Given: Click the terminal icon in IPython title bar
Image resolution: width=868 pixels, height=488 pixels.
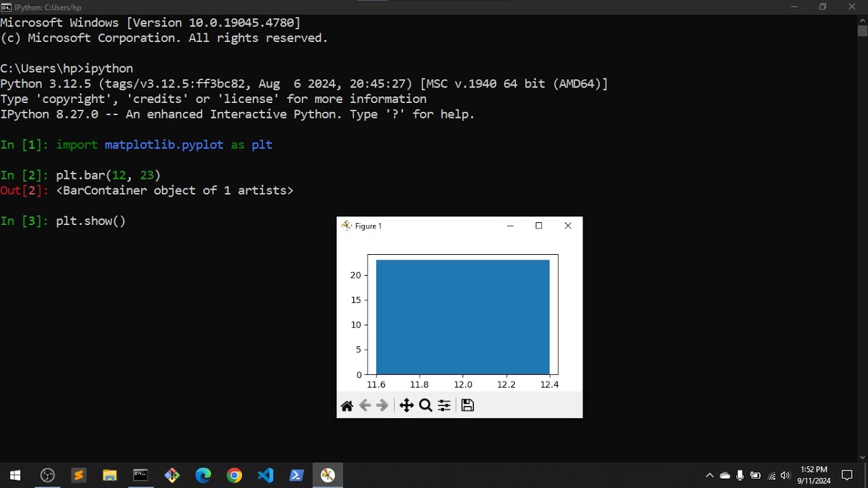Looking at the screenshot, I should point(6,7).
